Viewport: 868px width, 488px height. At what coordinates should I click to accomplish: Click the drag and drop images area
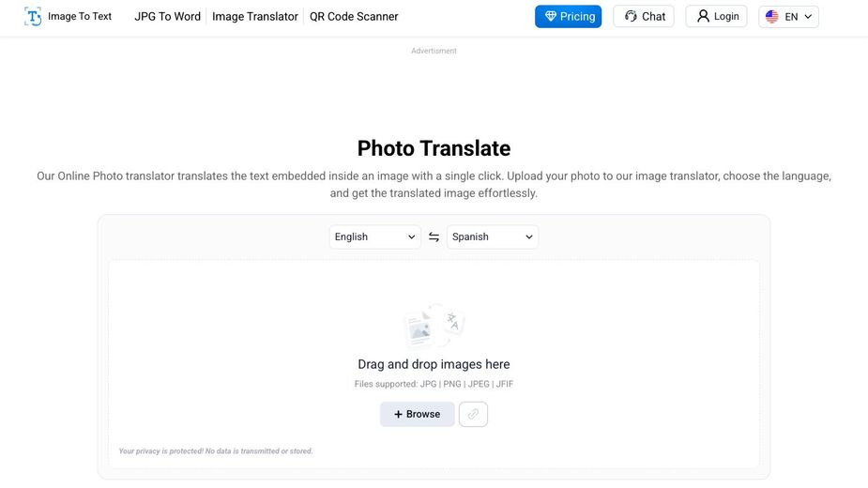(434, 364)
